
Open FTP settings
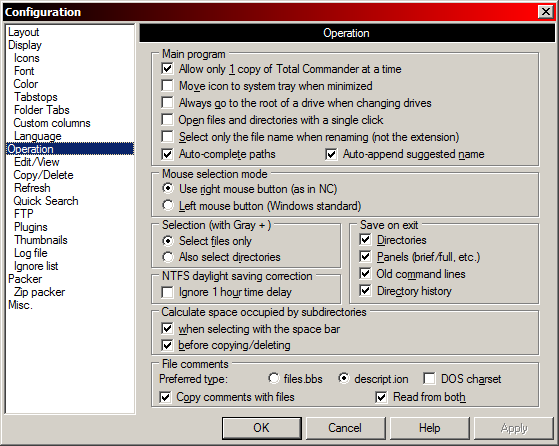click(24, 214)
